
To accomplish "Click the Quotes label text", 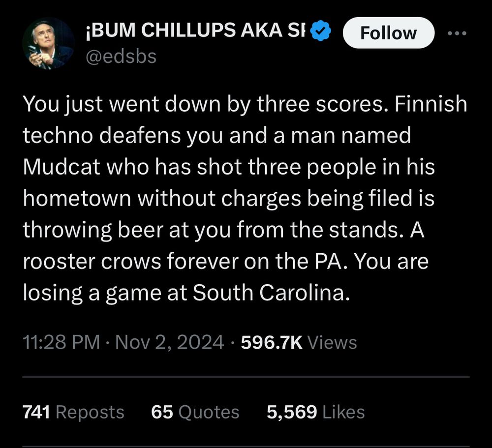I will (x=209, y=412).
